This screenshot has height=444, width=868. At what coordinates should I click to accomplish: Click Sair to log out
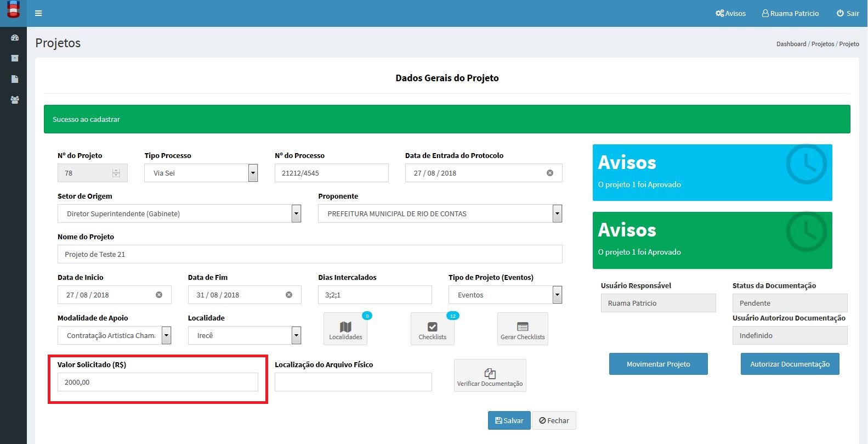coord(848,13)
